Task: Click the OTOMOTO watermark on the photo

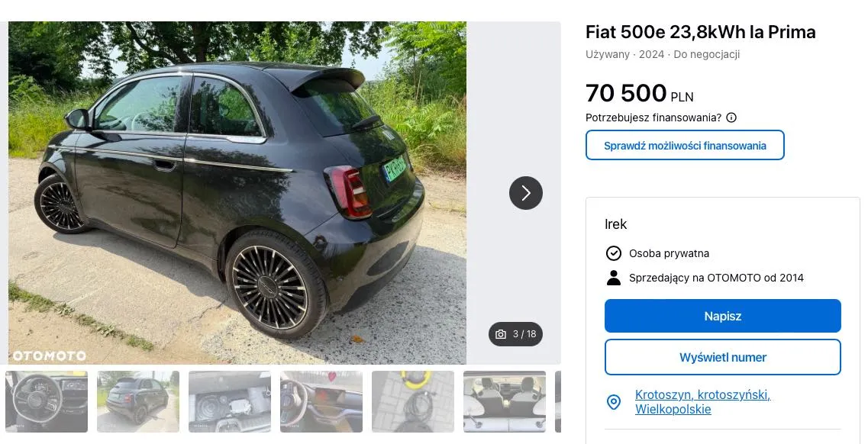Action: pos(49,356)
